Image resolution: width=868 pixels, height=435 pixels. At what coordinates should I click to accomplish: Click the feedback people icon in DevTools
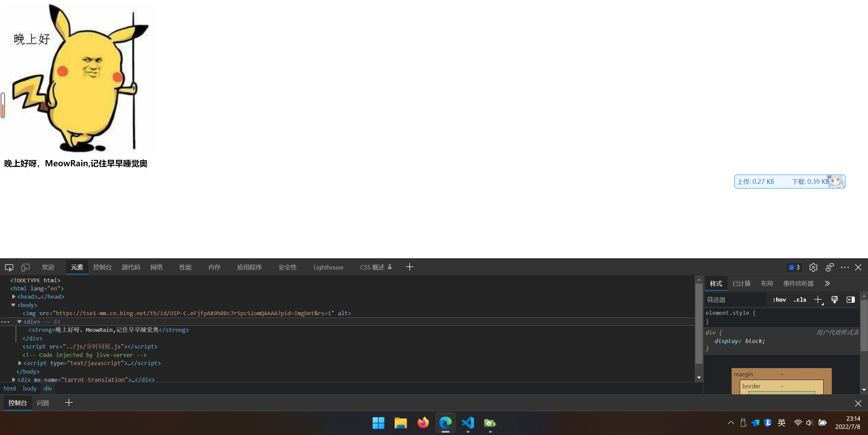click(x=829, y=267)
